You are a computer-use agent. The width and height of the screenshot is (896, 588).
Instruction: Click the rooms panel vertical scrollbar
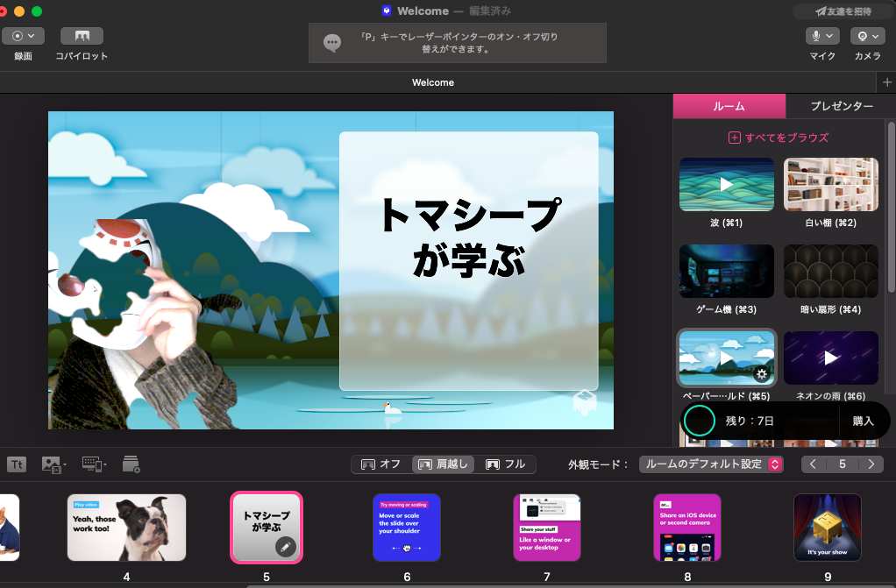pyautogui.click(x=891, y=206)
